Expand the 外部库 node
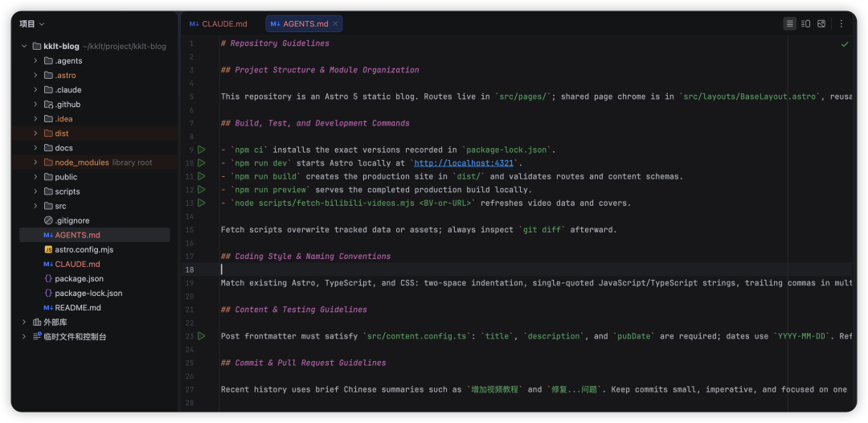The image size is (868, 423). tap(24, 322)
